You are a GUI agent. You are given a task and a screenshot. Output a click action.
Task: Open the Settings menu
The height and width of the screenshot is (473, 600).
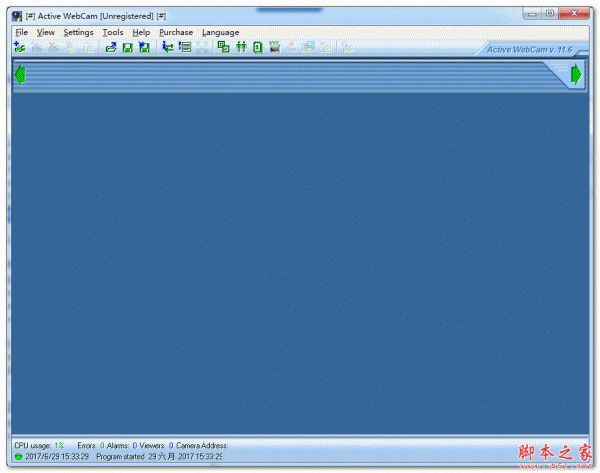tap(78, 32)
